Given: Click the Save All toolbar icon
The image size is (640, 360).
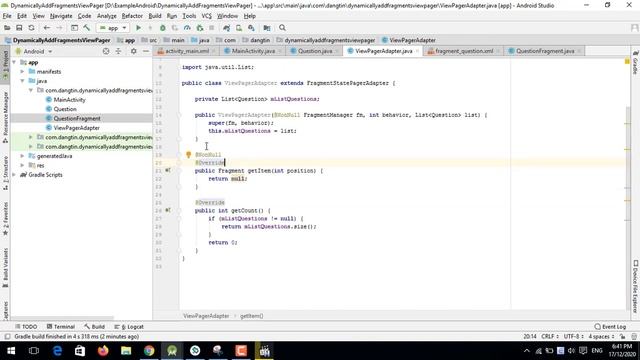Looking at the screenshot, I should pyautogui.click(x=19, y=28).
